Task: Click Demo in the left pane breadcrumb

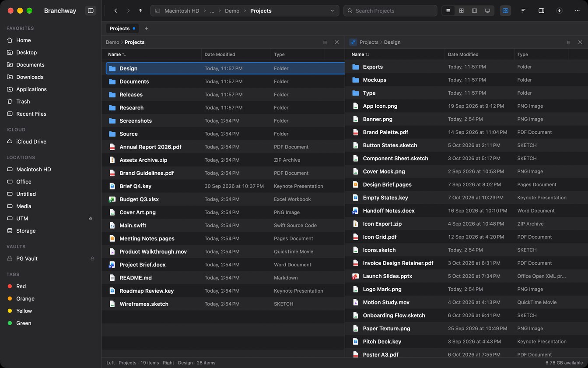Action: click(112, 42)
